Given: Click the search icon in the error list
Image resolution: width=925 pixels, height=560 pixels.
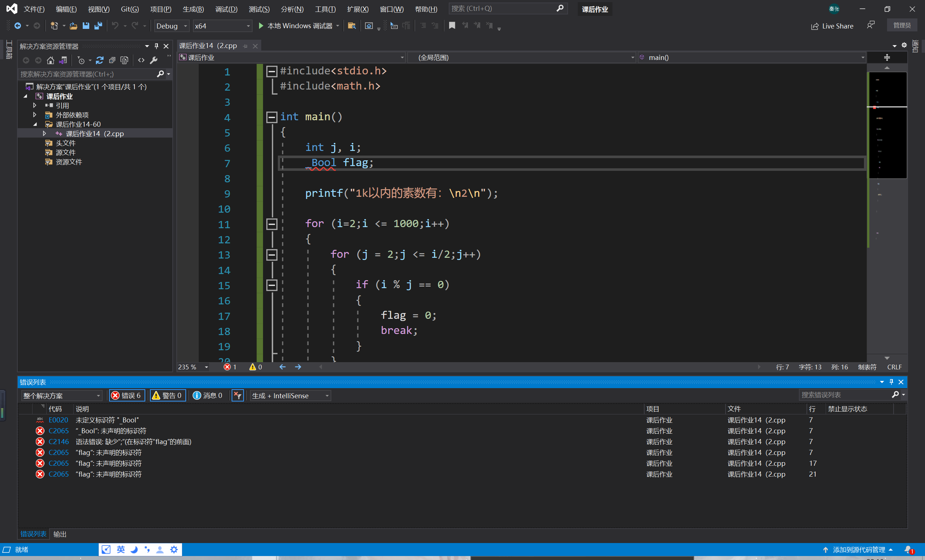Looking at the screenshot, I should (895, 395).
